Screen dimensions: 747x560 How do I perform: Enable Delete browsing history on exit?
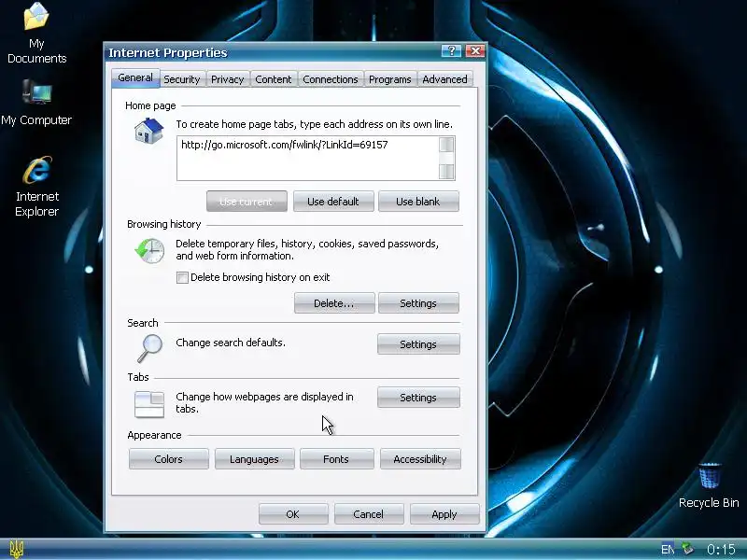[x=182, y=277]
